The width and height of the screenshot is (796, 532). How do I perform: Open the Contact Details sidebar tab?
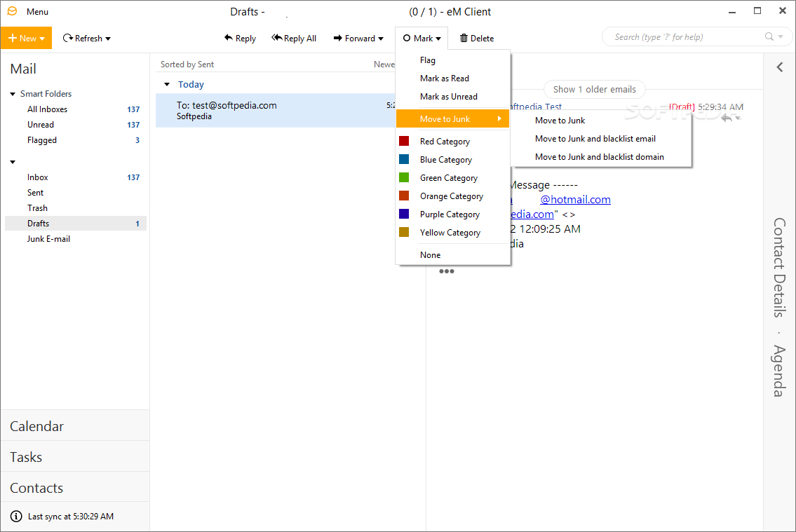pyautogui.click(x=780, y=267)
